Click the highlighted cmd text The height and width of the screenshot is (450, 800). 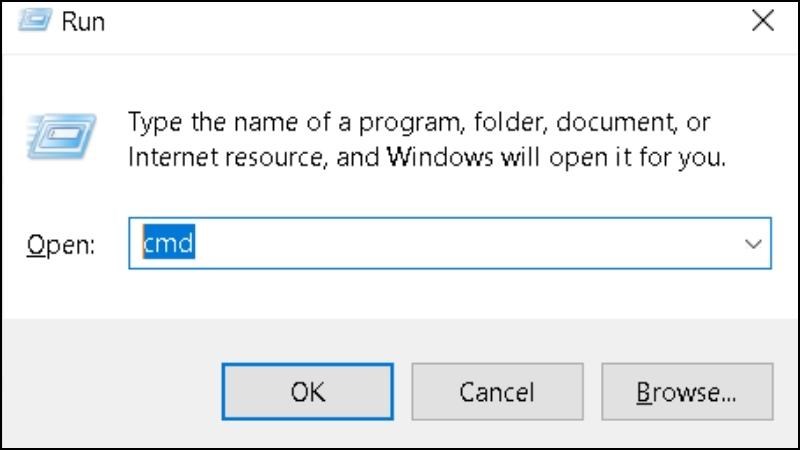pyautogui.click(x=168, y=244)
